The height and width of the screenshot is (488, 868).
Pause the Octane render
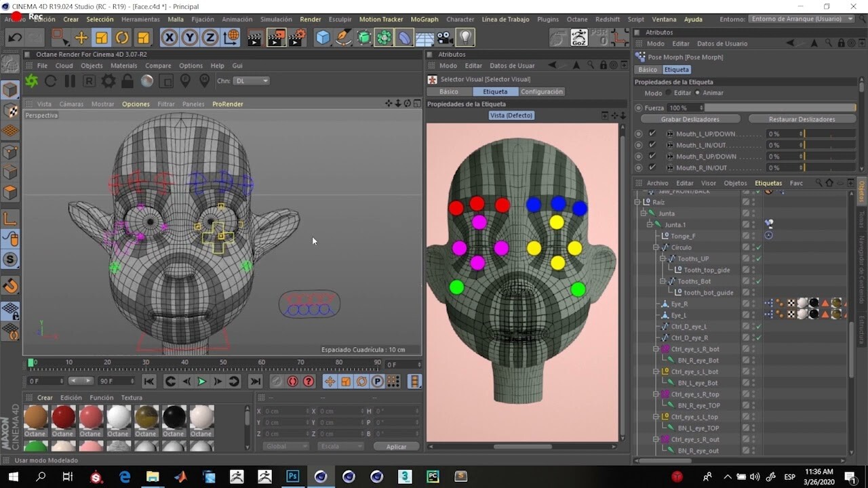coord(68,81)
